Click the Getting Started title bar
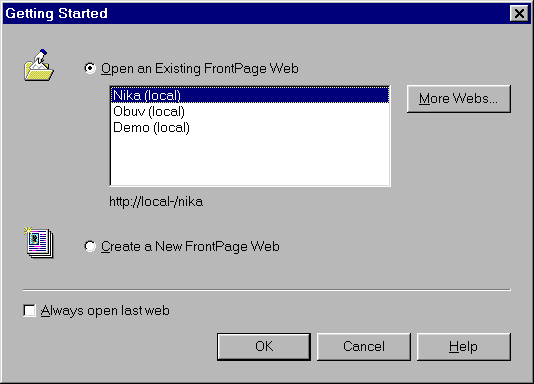 pos(255,14)
